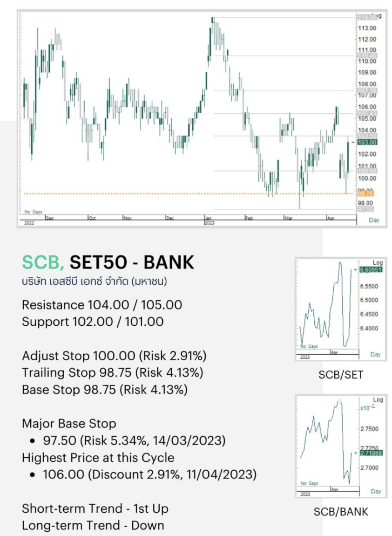Open the SCB/SET relative strength chart
Viewport: 392px width, 536px height.
[340, 309]
